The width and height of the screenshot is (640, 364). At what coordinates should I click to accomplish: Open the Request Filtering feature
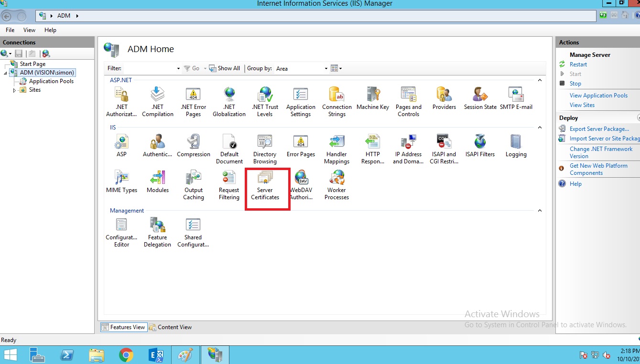pyautogui.click(x=229, y=185)
